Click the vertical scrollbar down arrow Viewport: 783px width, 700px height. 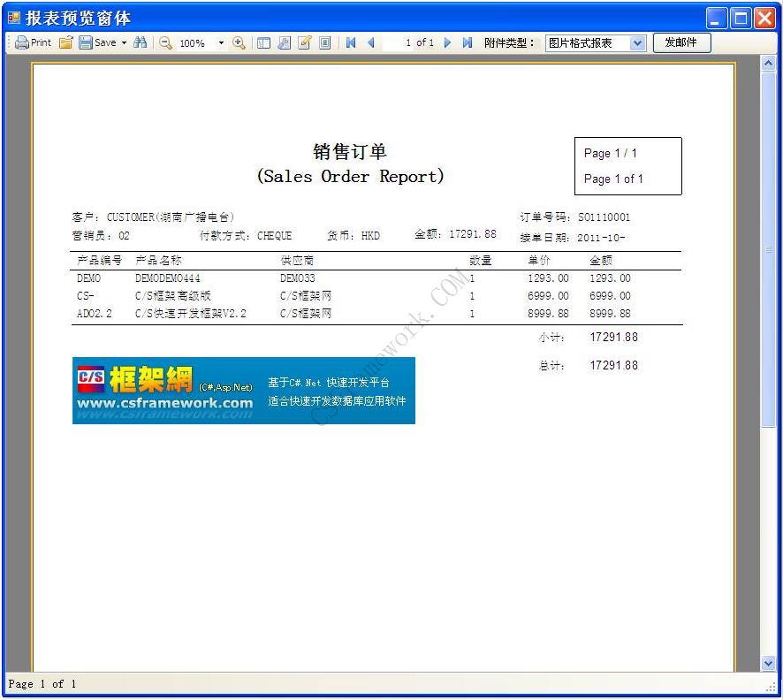(x=768, y=663)
